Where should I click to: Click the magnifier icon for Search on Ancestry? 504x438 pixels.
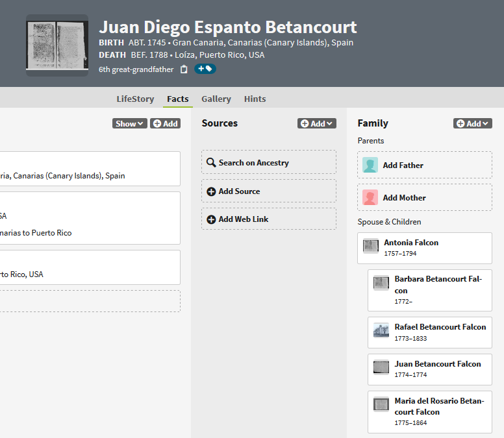click(x=211, y=163)
